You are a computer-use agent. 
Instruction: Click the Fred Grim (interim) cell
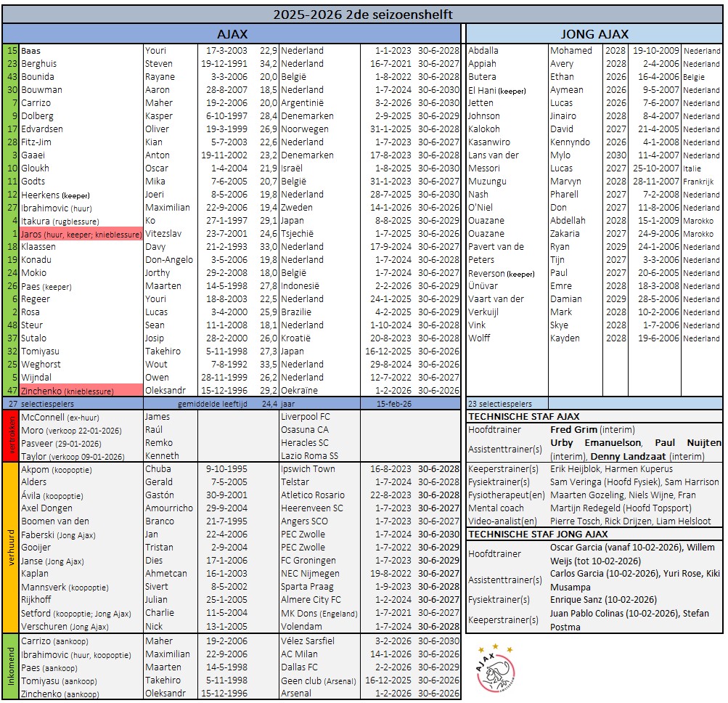tap(635, 429)
